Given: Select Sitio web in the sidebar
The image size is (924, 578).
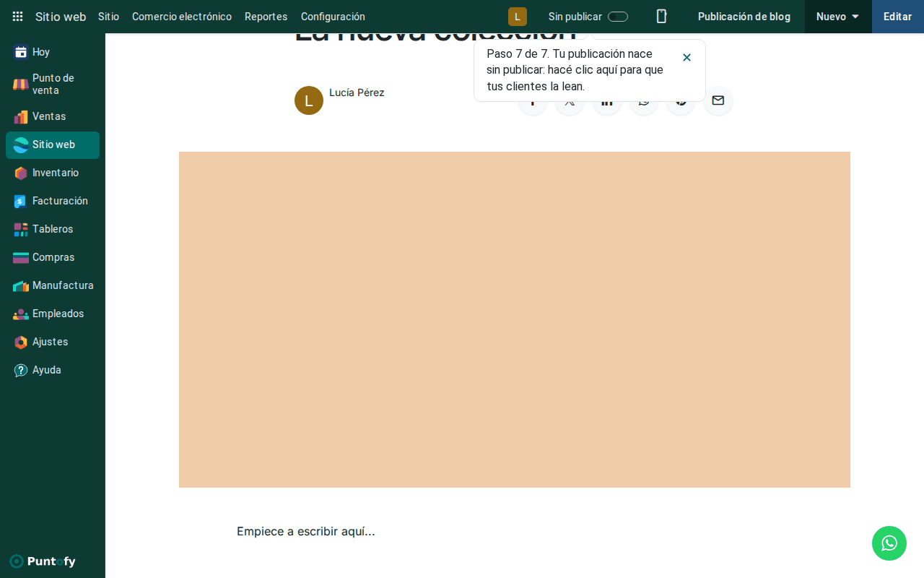Looking at the screenshot, I should [x=53, y=144].
